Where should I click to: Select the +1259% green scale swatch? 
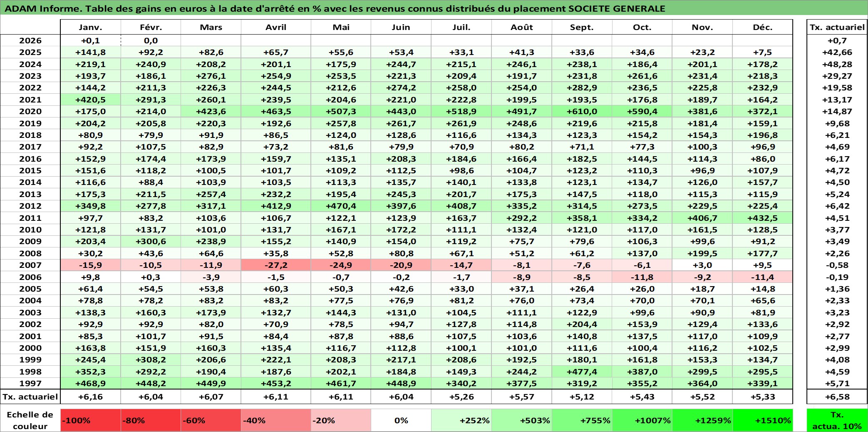[702, 420]
